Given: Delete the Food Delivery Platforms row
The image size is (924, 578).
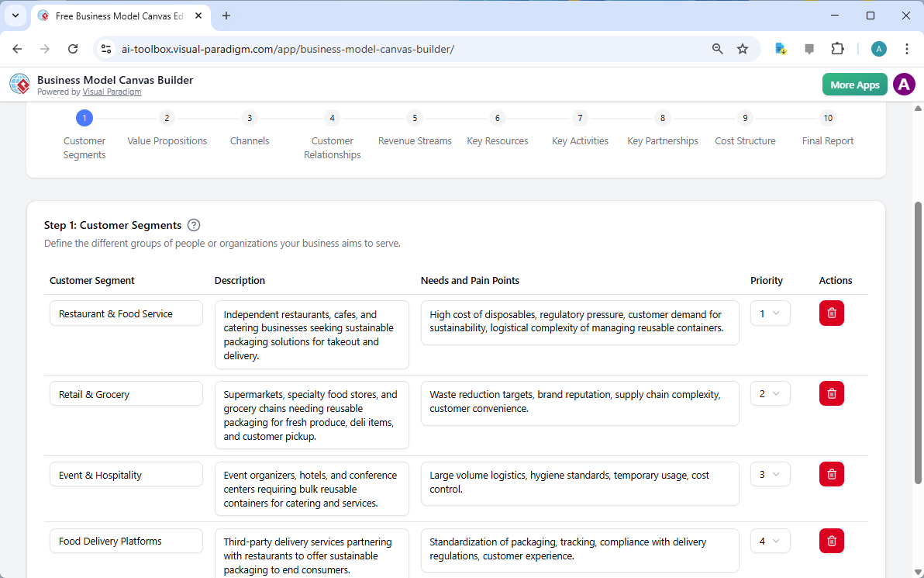Looking at the screenshot, I should [x=831, y=541].
